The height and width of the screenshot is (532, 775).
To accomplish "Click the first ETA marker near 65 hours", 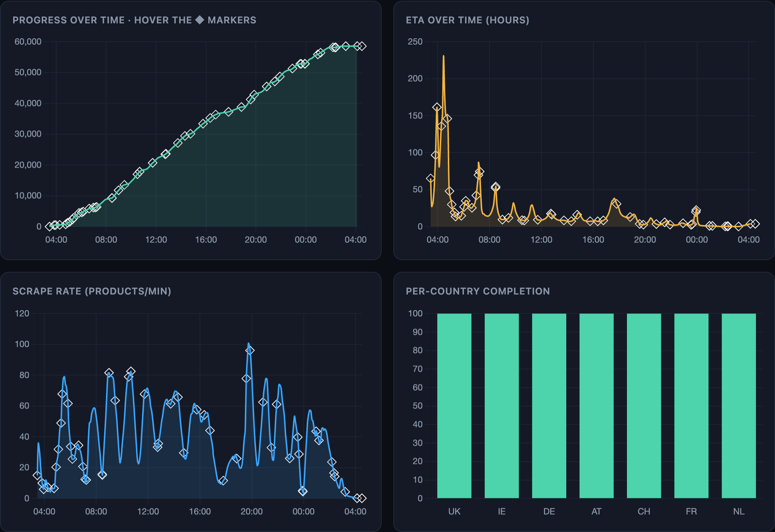I will coord(431,178).
